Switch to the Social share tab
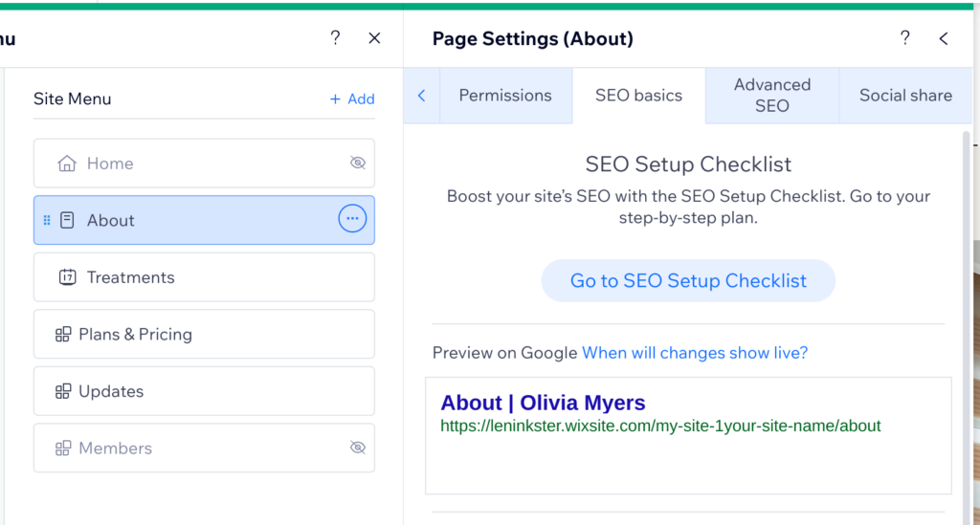 coord(905,96)
